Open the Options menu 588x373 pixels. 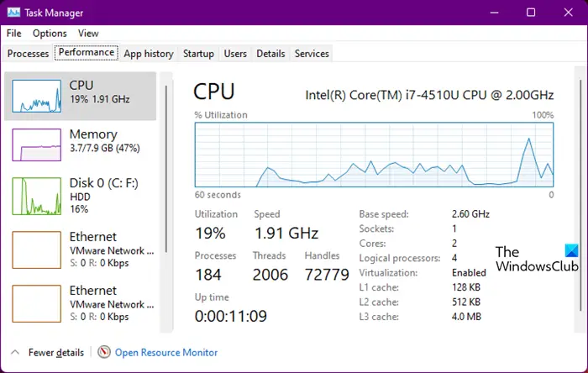click(50, 34)
